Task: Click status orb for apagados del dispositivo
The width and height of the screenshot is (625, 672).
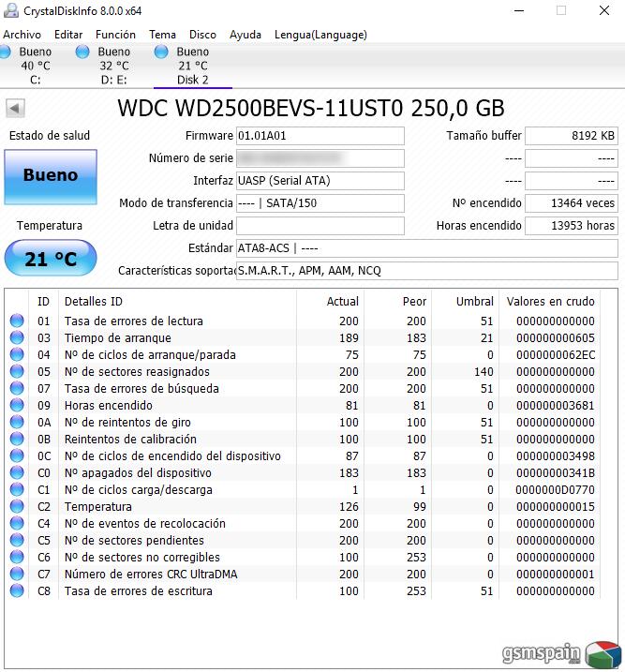Action: click(x=17, y=472)
